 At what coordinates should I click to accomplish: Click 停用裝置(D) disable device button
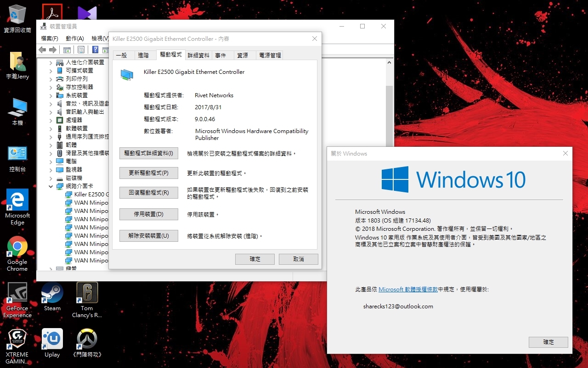click(x=149, y=214)
